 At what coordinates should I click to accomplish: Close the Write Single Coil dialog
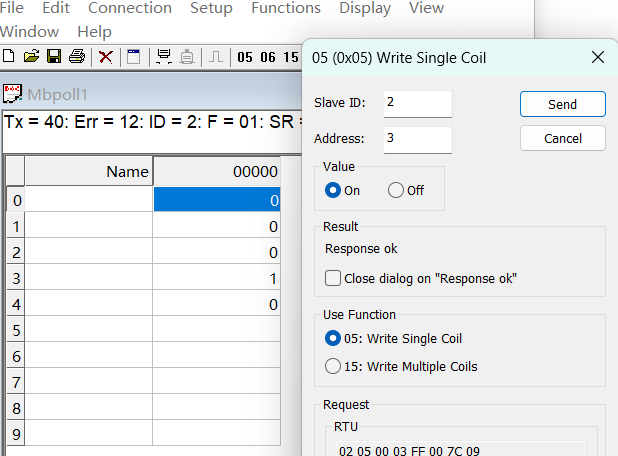598,58
